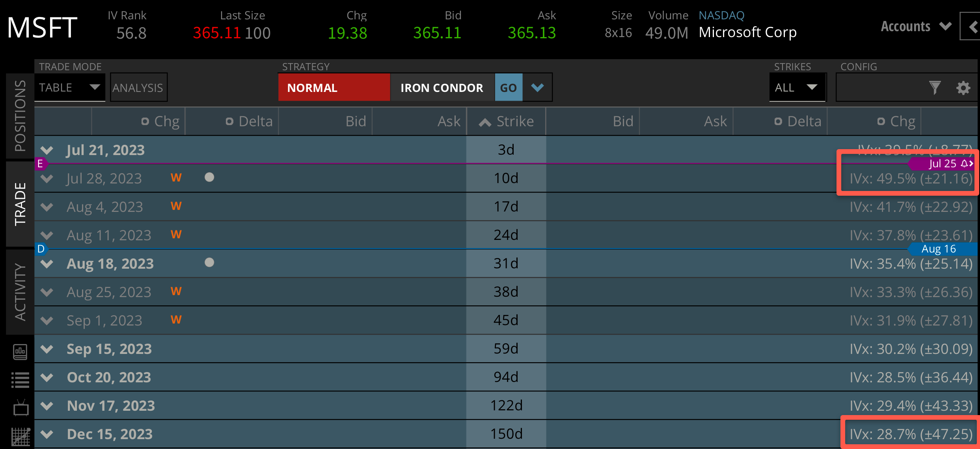The width and height of the screenshot is (980, 449).
Task: Click the dividend D marker icon
Action: pyautogui.click(x=41, y=249)
